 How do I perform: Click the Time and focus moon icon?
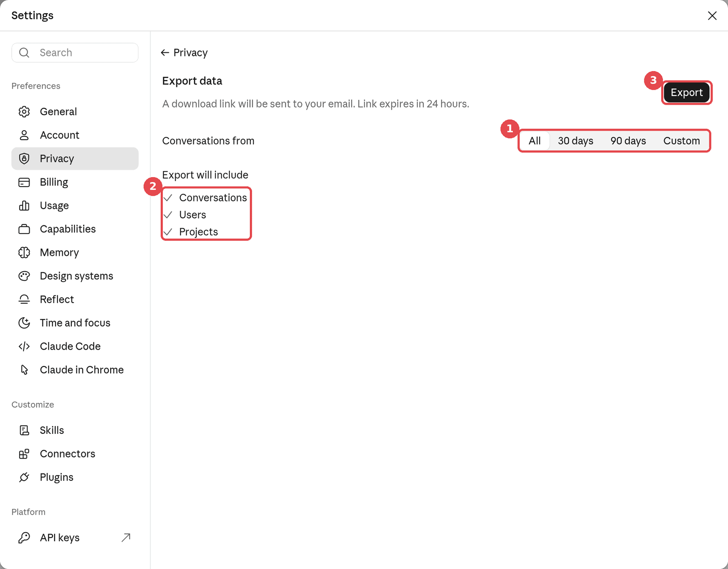point(24,323)
